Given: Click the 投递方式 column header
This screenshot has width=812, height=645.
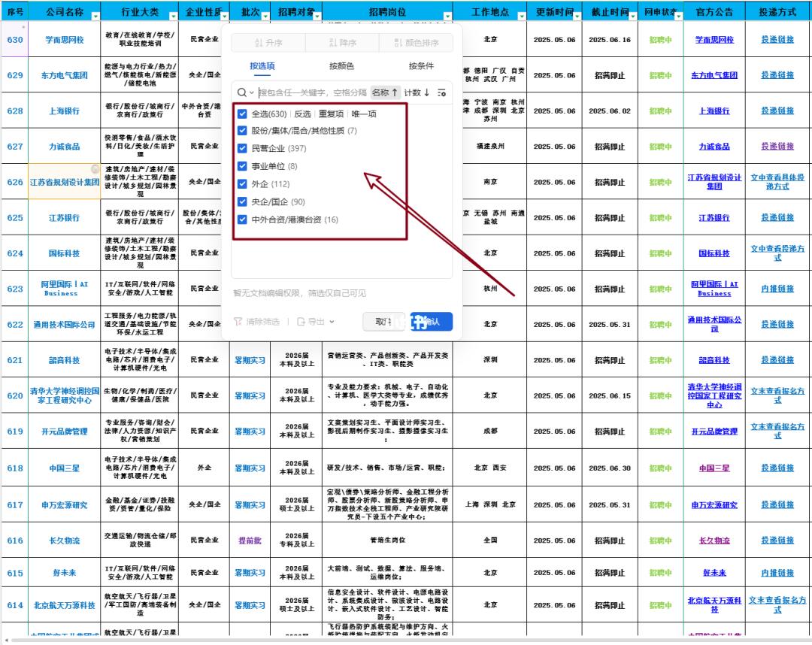Looking at the screenshot, I should tap(778, 11).
